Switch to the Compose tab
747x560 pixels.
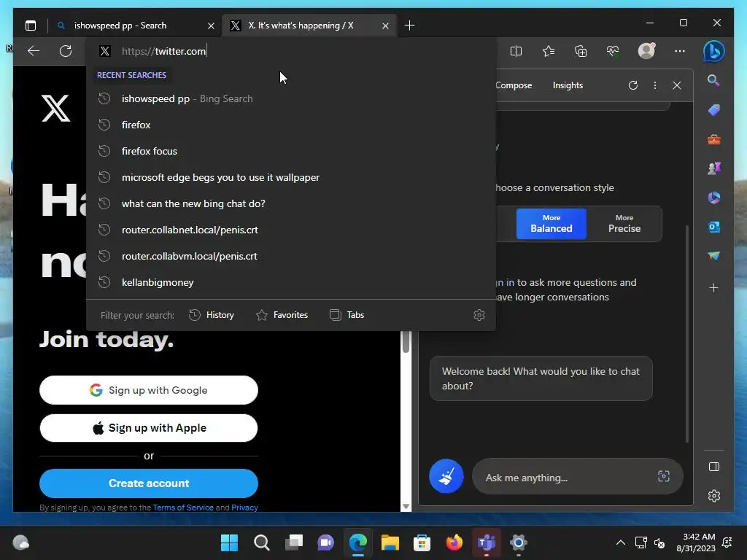(x=514, y=85)
